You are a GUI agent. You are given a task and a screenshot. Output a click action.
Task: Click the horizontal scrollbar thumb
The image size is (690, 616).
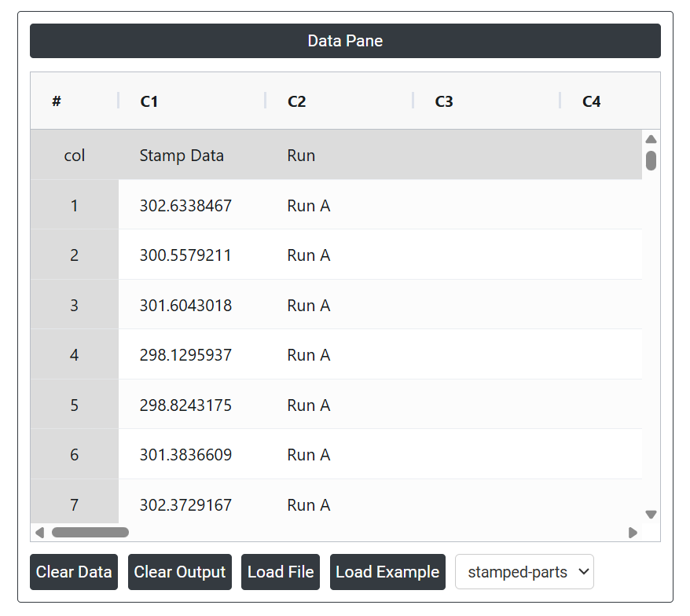click(x=90, y=533)
